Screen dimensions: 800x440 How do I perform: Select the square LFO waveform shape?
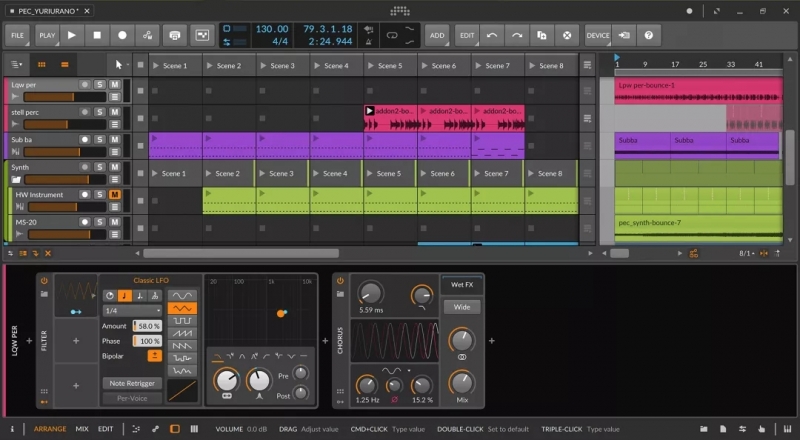182,321
